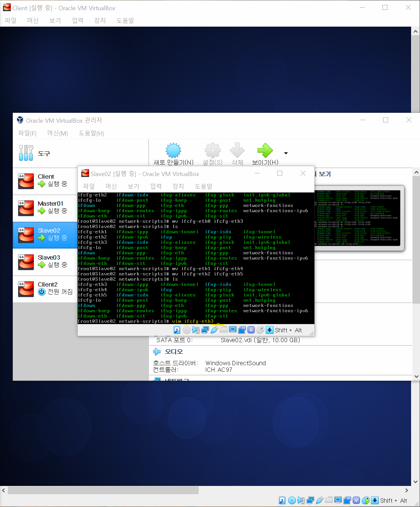Open 입력 menu in Slave02 window
This screenshot has height=507, width=420.
156,186
